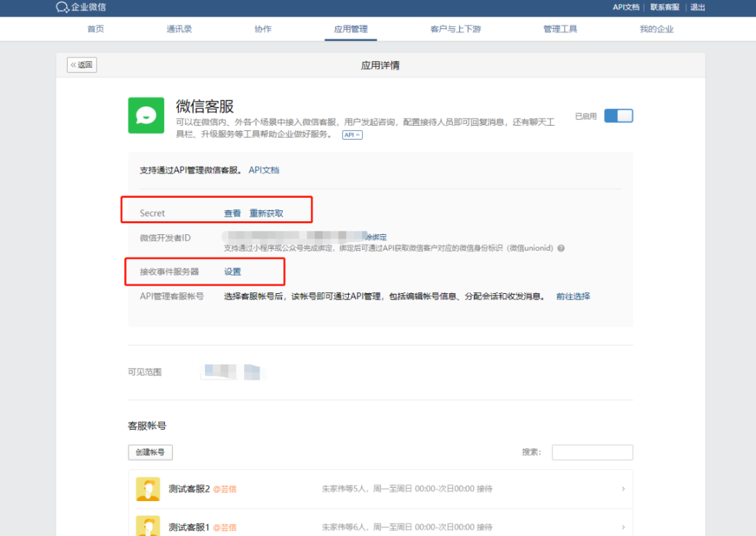Toggle the 已启用 switch off
This screenshot has width=756, height=536.
tap(619, 116)
